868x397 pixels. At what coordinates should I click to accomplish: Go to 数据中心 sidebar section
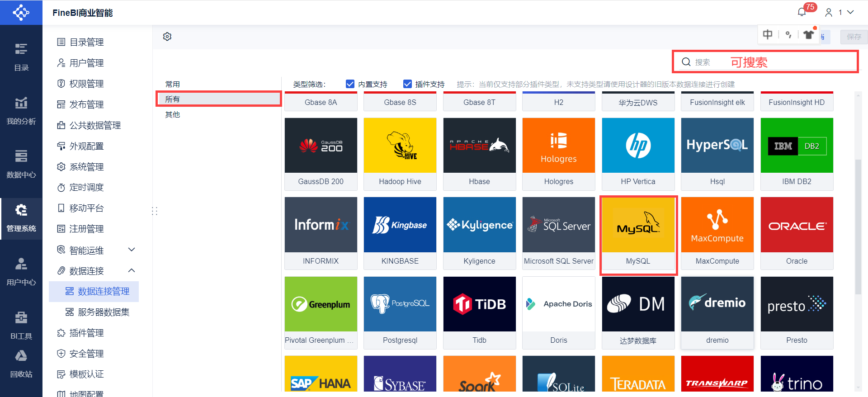[21, 165]
